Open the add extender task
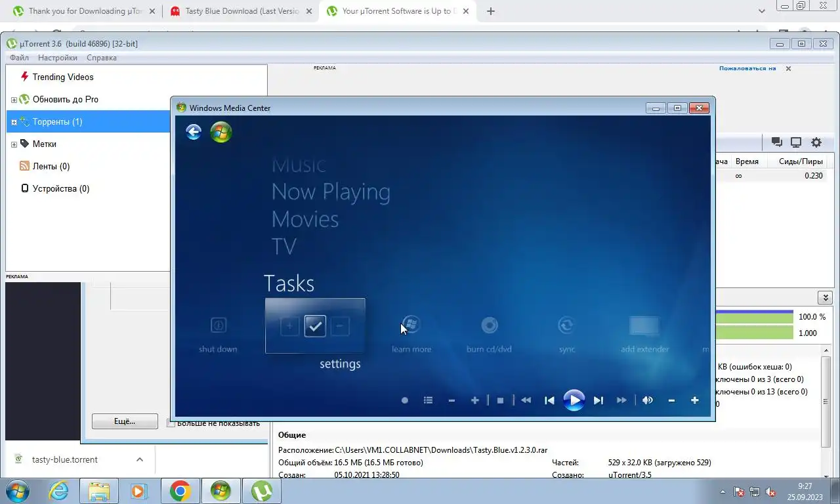840x504 pixels. click(x=644, y=334)
